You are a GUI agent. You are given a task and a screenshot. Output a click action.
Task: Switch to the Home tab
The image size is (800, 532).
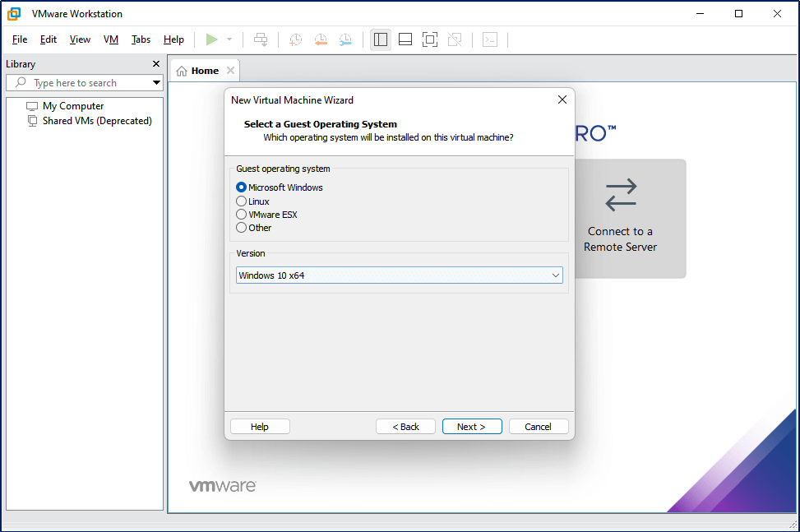point(204,71)
